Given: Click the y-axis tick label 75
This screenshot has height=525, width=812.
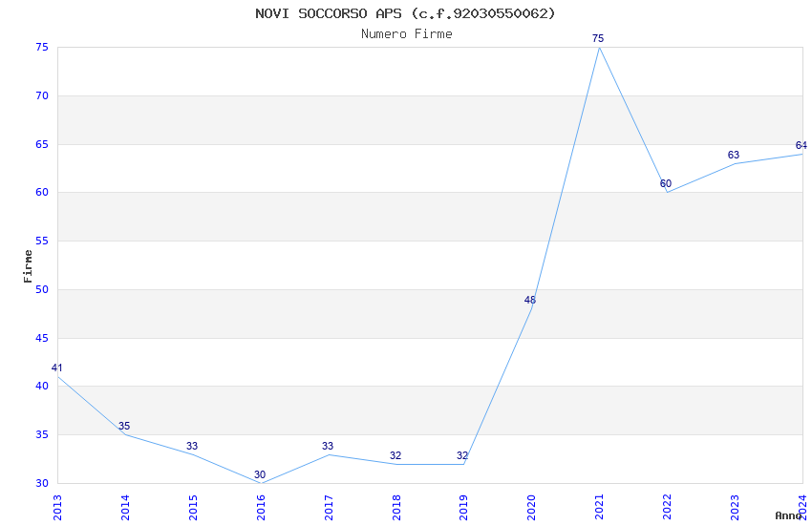Looking at the screenshot, I should (42, 47).
